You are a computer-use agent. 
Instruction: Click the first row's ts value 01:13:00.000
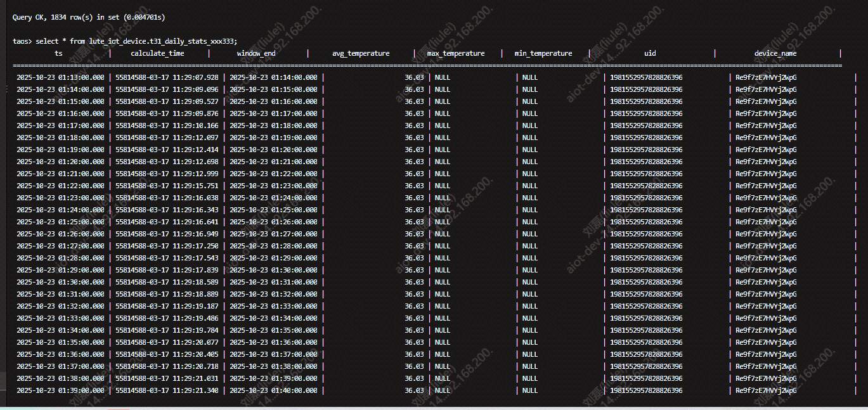(x=60, y=77)
